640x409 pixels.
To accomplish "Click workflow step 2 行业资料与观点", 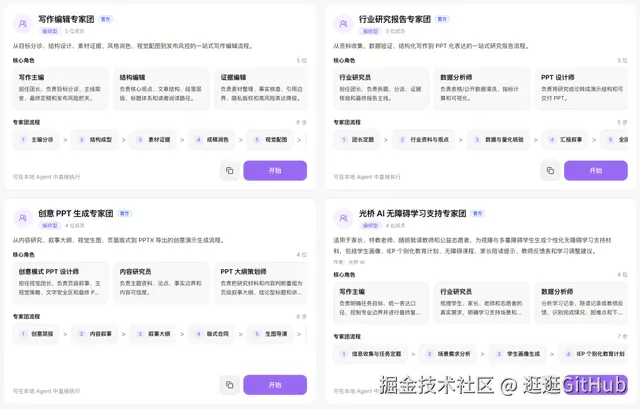I will point(423,140).
